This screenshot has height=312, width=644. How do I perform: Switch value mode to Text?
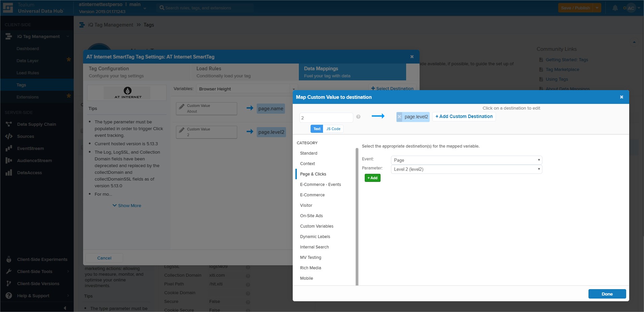tap(317, 129)
